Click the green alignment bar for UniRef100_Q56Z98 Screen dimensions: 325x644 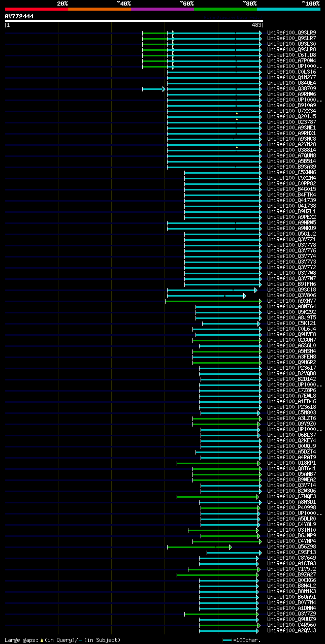(x=199, y=547)
